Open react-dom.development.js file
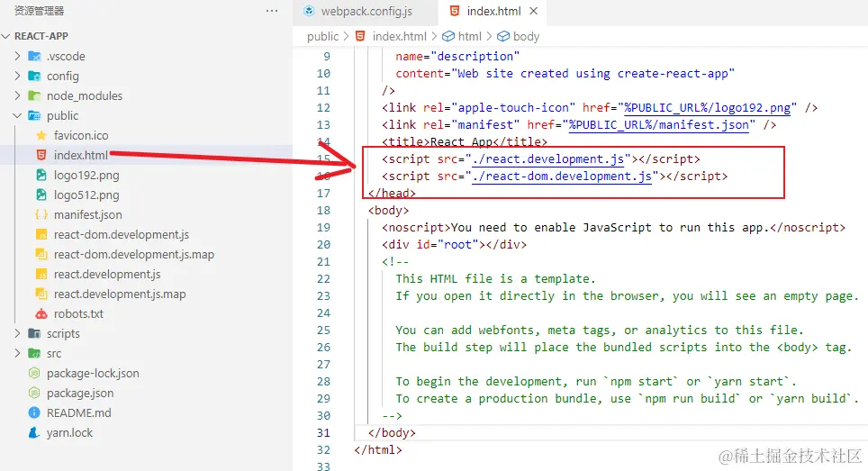The height and width of the screenshot is (471, 868). pos(122,235)
